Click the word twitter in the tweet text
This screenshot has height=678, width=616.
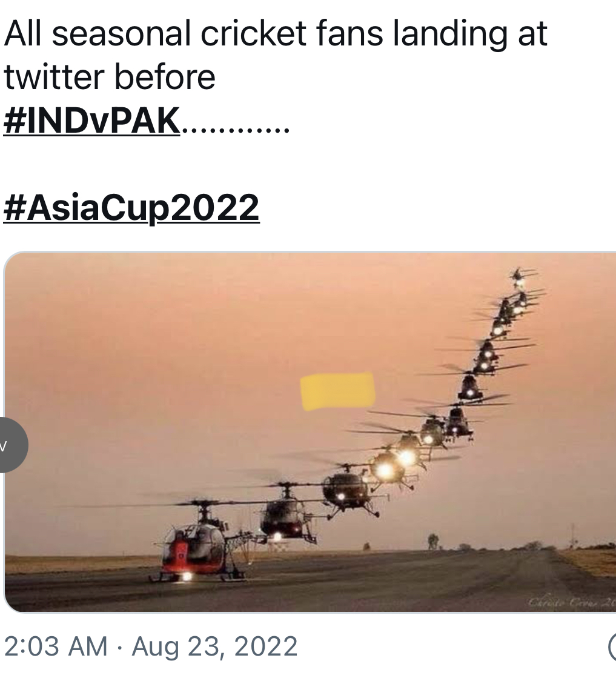pos(54,77)
